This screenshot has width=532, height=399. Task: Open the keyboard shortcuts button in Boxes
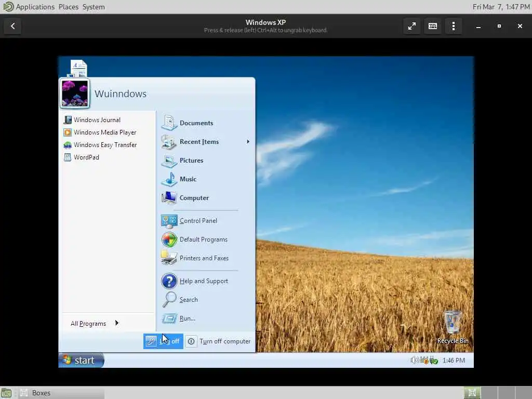point(433,26)
